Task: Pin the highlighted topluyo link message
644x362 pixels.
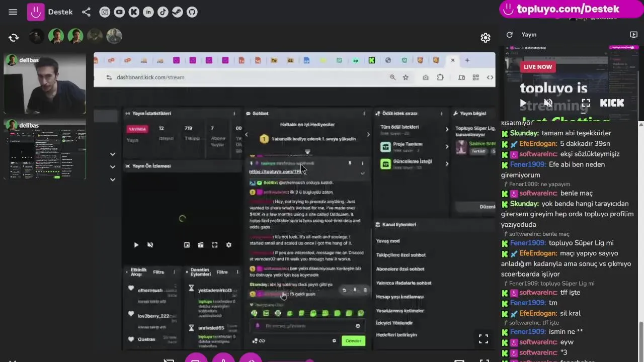Action: [x=350, y=163]
